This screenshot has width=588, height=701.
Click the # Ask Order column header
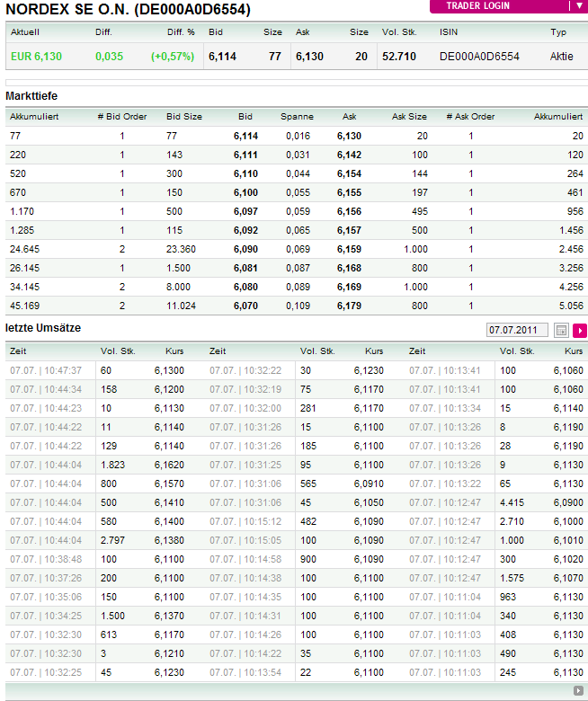[x=470, y=117]
